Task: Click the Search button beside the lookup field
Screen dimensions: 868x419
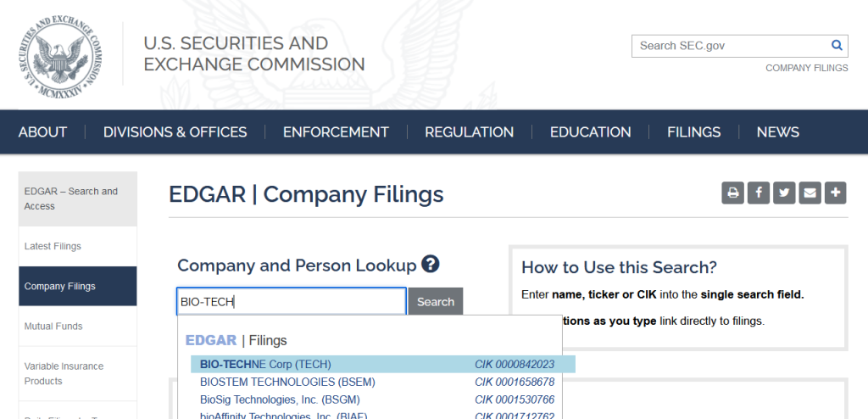Action: click(436, 301)
